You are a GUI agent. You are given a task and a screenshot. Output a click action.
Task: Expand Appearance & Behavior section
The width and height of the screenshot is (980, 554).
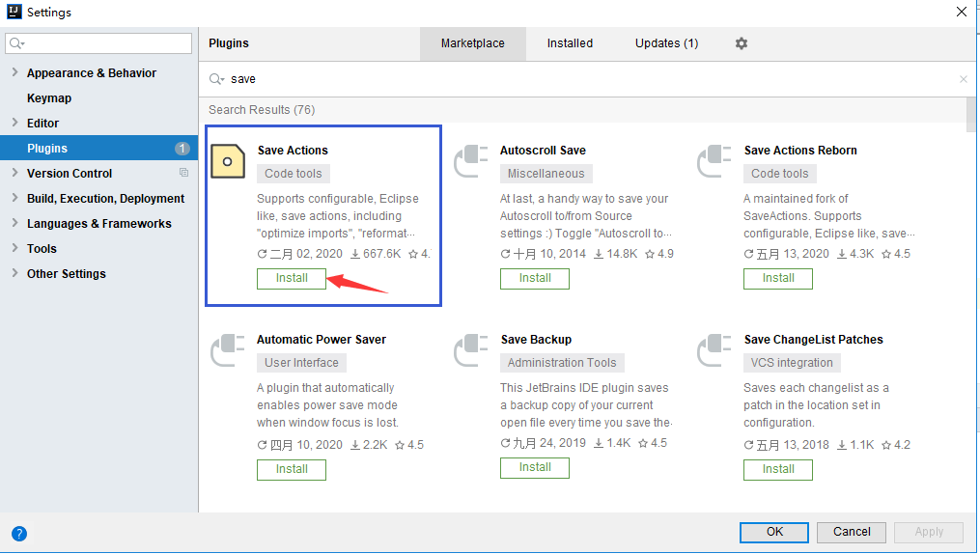15,72
